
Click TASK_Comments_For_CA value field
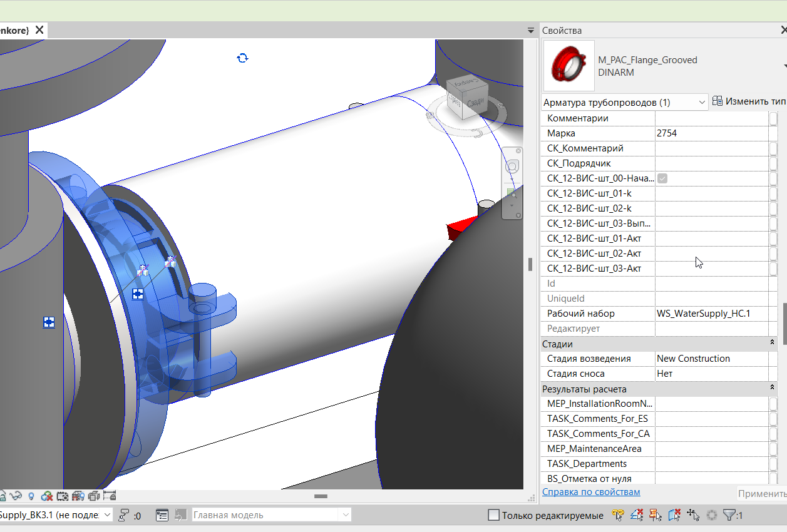tap(711, 434)
